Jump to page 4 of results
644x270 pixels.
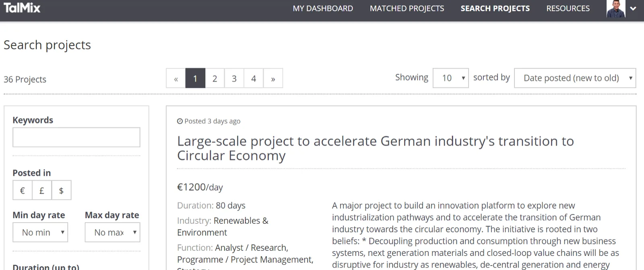point(254,78)
